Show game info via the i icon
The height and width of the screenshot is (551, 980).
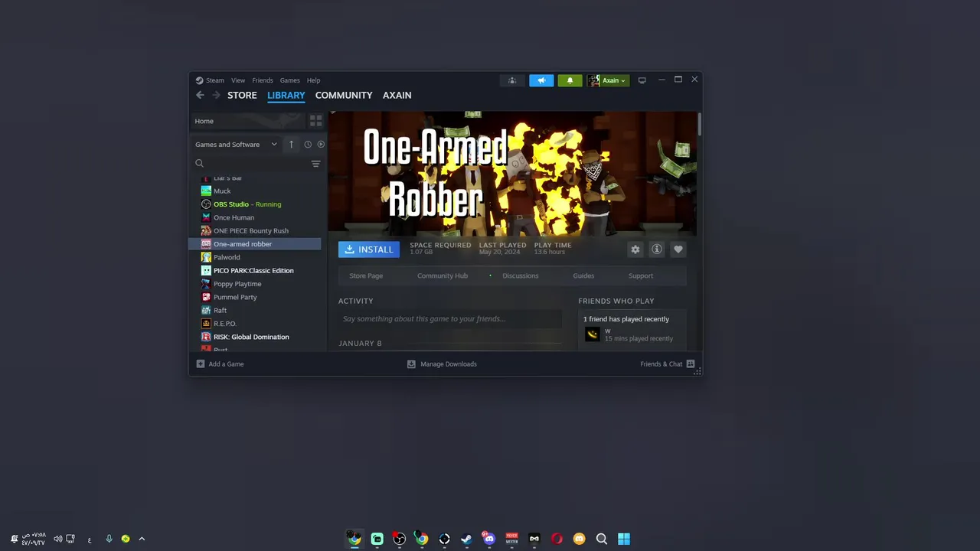[x=657, y=249]
